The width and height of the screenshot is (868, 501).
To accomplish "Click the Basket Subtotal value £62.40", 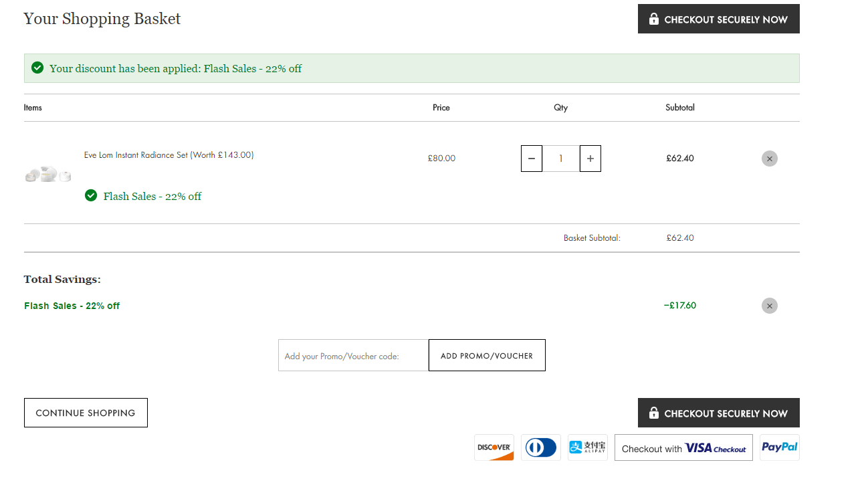I will tap(680, 237).
